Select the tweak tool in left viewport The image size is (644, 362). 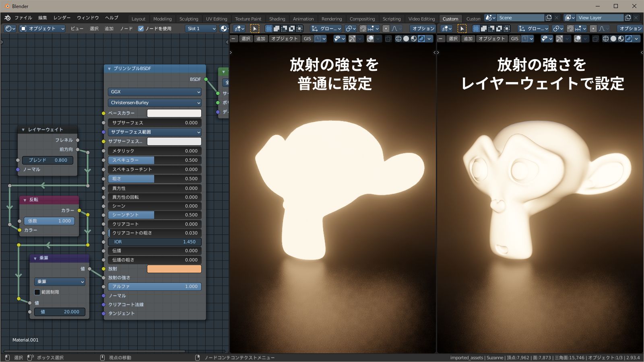click(x=255, y=29)
